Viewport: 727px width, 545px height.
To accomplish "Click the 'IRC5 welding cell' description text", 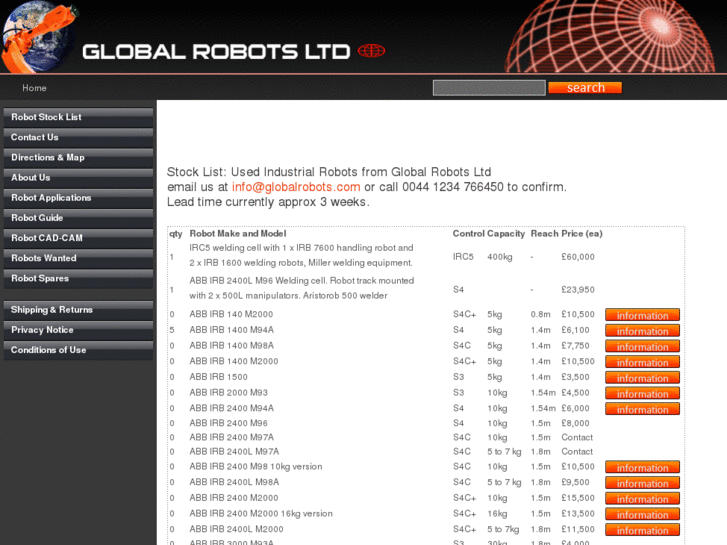I will coord(301,255).
